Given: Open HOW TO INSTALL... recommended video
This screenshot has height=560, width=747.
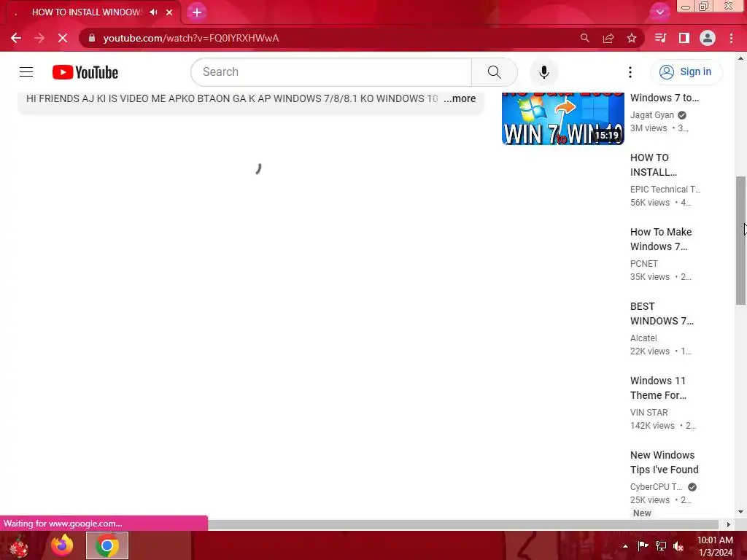Looking at the screenshot, I should pos(654,165).
